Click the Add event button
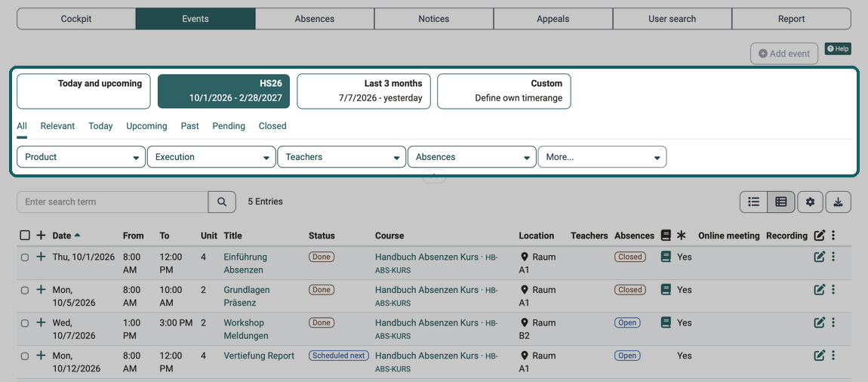Screen dimensions: 868x382 click(784, 54)
